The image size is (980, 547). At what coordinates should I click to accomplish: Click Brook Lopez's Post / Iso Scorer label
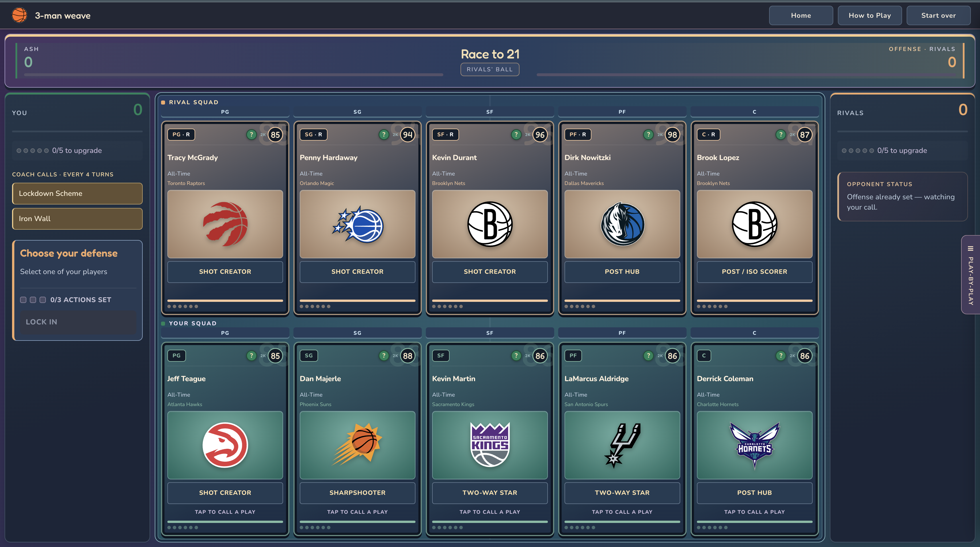click(x=755, y=272)
